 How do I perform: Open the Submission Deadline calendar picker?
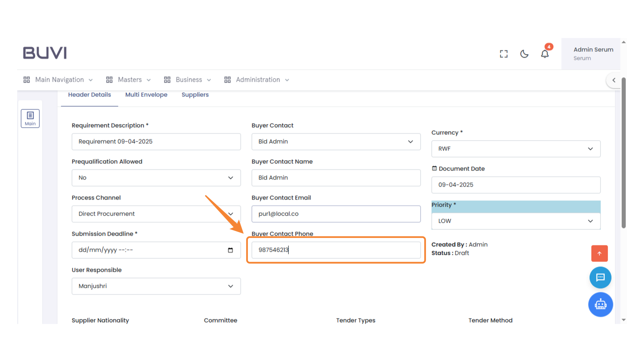(x=230, y=250)
